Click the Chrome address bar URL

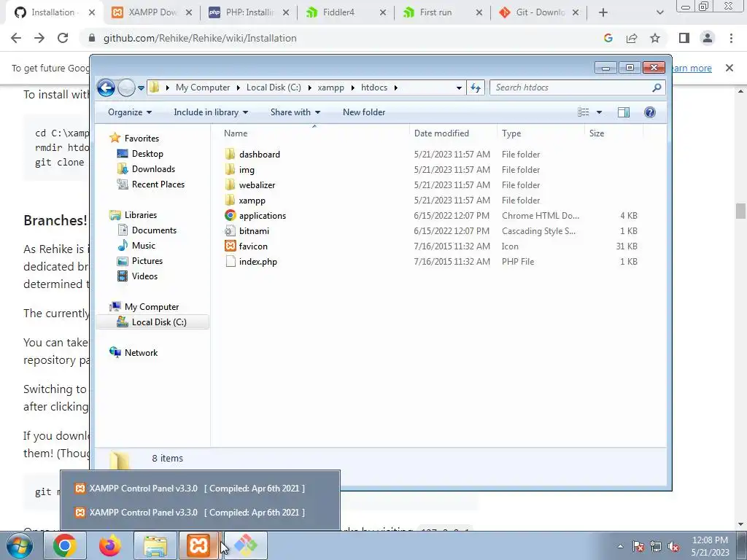(200, 38)
